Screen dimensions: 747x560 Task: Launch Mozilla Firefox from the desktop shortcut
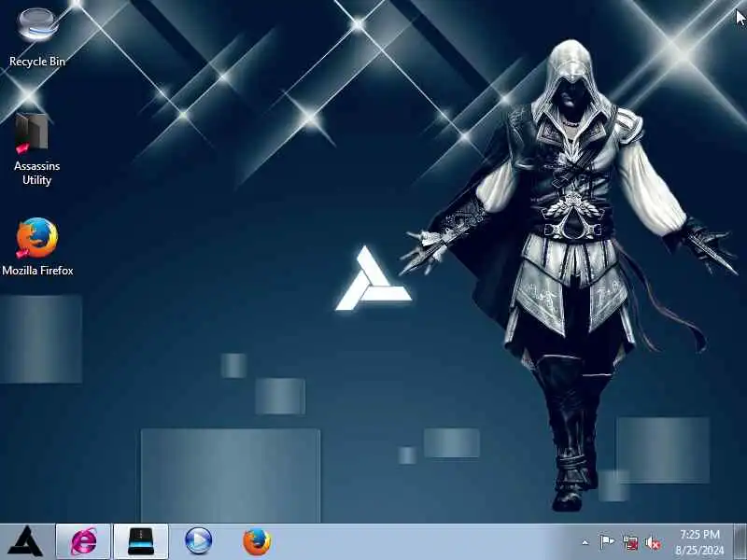(37, 246)
